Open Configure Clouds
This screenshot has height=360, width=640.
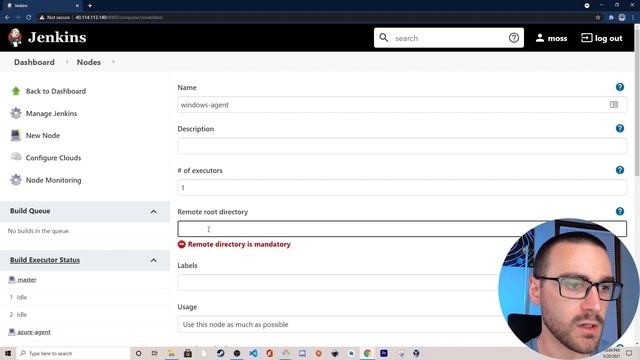tap(53, 158)
